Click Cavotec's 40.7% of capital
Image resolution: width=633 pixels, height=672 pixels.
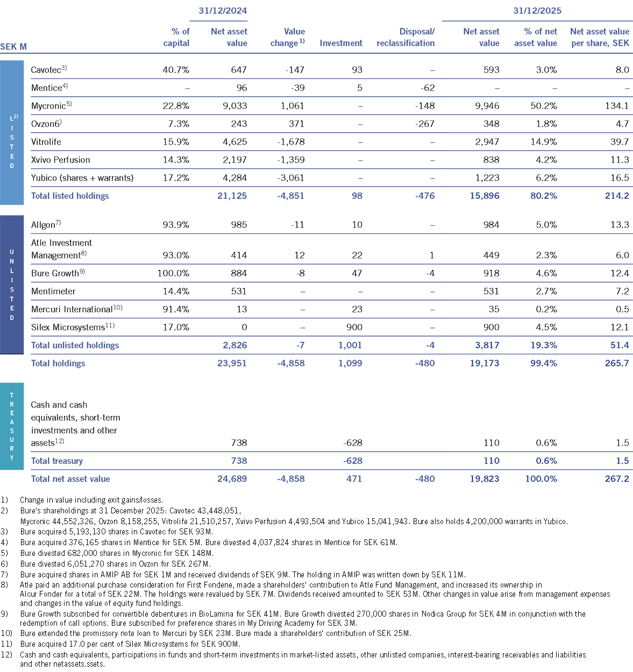pos(176,70)
